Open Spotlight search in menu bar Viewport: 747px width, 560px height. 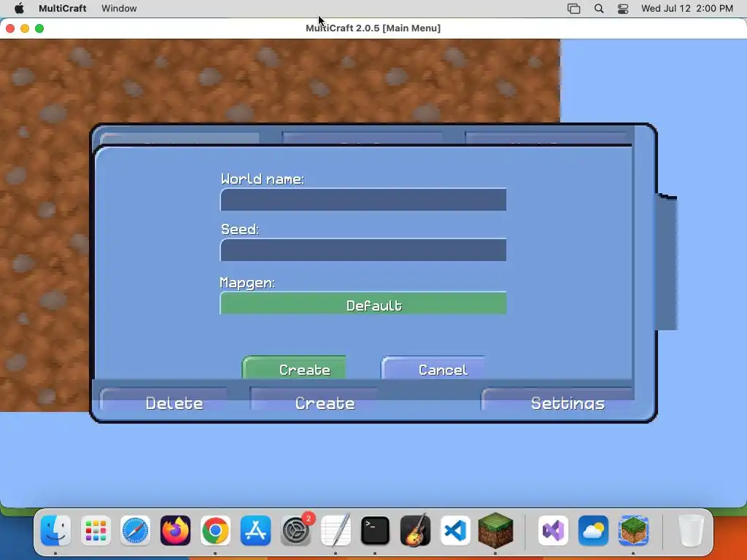tap(599, 9)
